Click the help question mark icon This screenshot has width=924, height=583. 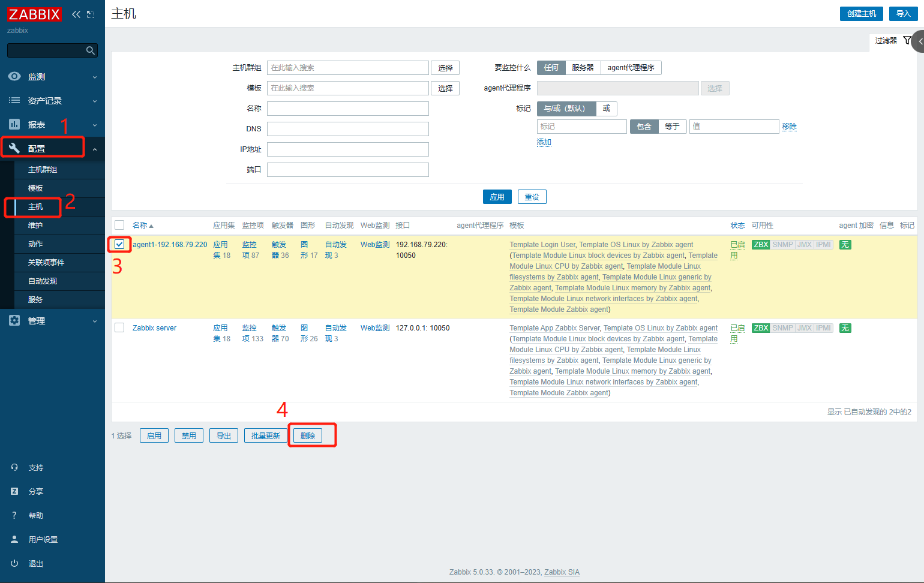pyautogui.click(x=14, y=515)
